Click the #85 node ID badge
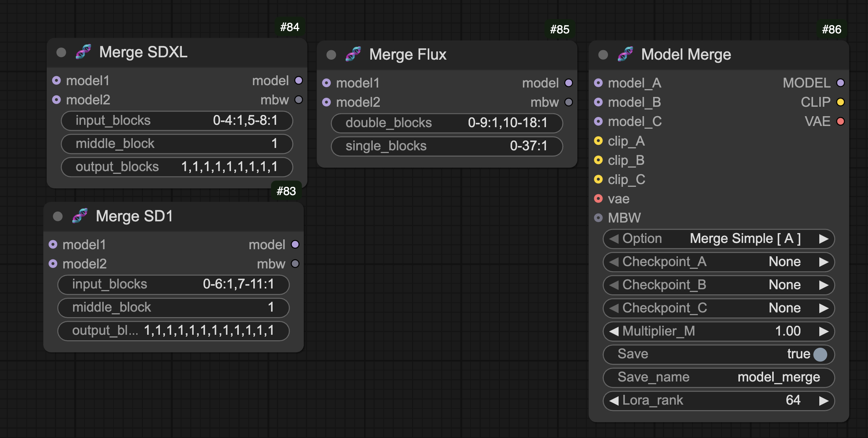868x438 pixels. [x=560, y=29]
